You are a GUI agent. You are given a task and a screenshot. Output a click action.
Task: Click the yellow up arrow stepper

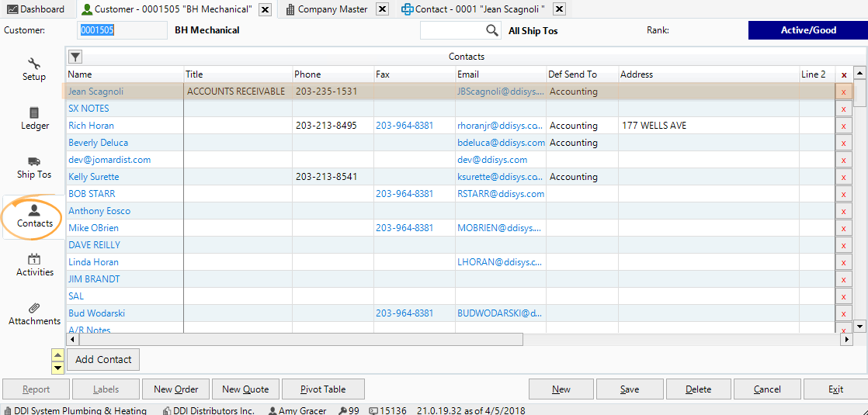[57, 355]
